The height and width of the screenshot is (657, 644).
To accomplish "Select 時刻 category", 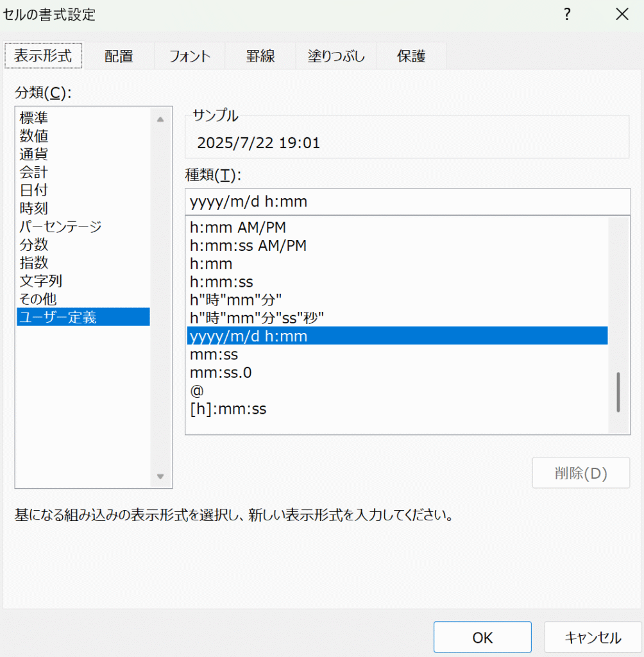I will coord(83,209).
